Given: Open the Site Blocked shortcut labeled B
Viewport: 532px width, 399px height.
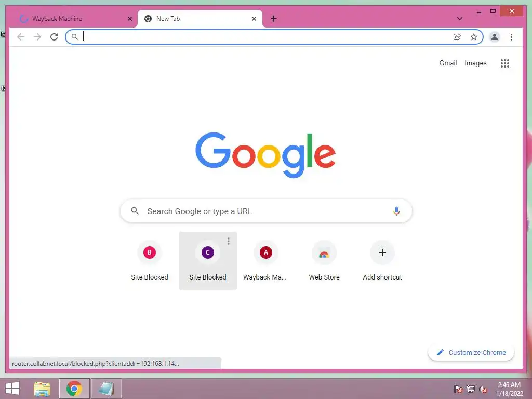Looking at the screenshot, I should pyautogui.click(x=149, y=261).
